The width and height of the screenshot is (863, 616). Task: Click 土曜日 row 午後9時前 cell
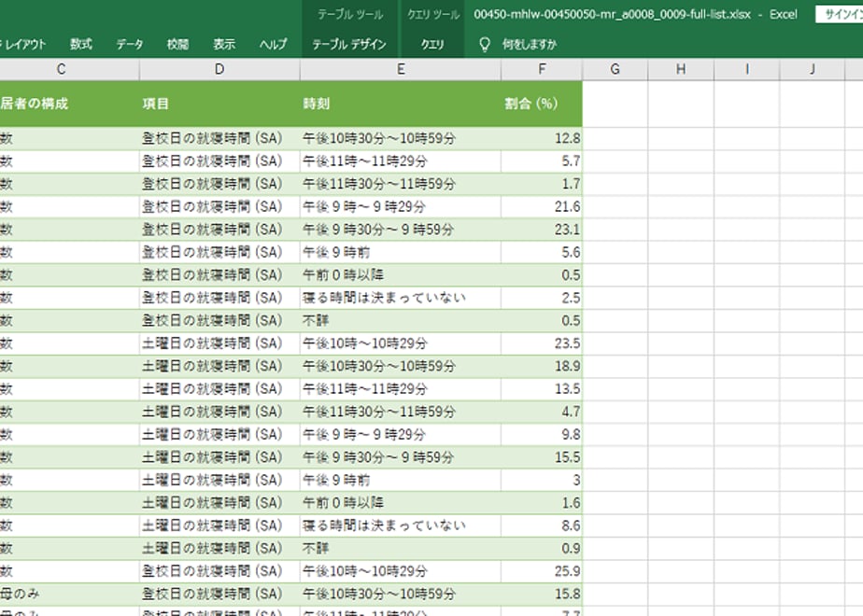[x=401, y=480]
